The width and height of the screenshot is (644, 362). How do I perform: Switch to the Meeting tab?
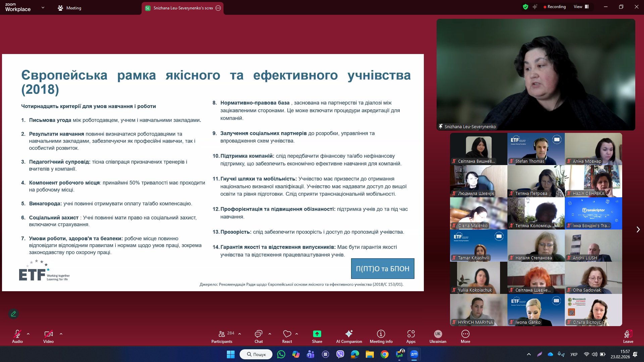(x=69, y=8)
